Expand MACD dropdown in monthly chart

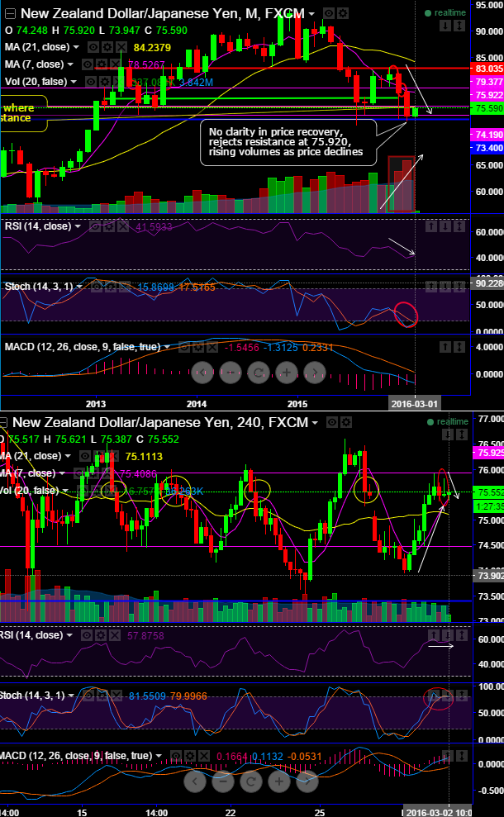pos(167,347)
